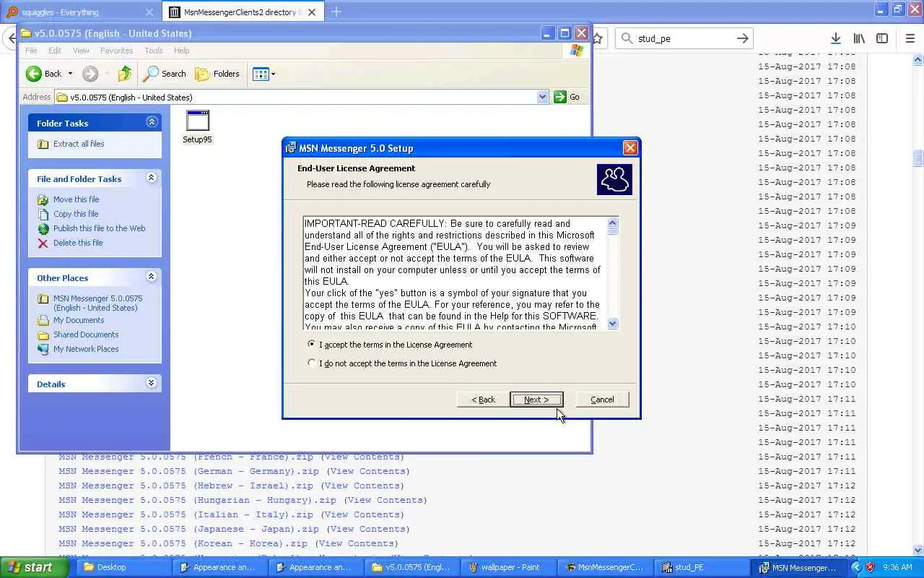Click the Windows flag logo in Explorer
Image resolution: width=924 pixels, height=578 pixels.
click(577, 51)
